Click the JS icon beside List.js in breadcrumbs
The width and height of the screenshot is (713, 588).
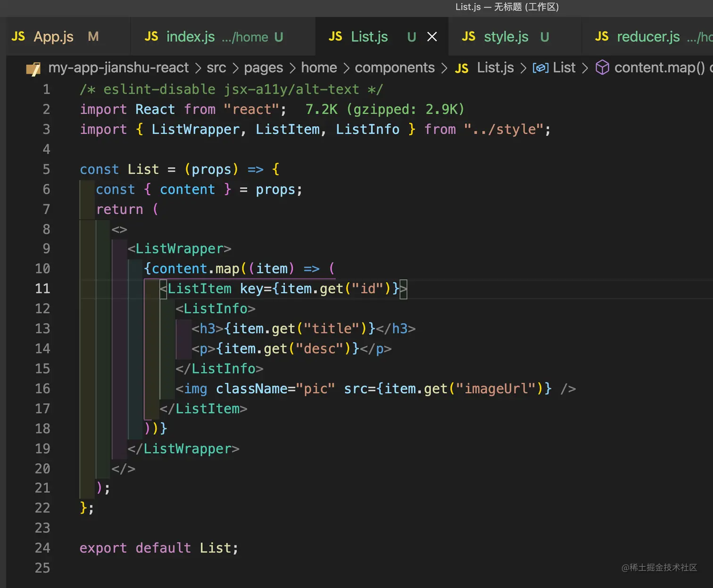point(462,69)
